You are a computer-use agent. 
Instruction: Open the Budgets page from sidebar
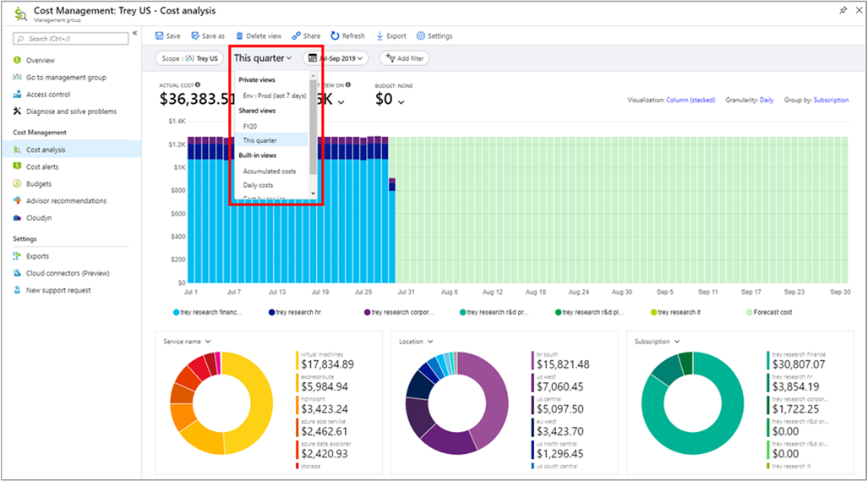click(38, 183)
